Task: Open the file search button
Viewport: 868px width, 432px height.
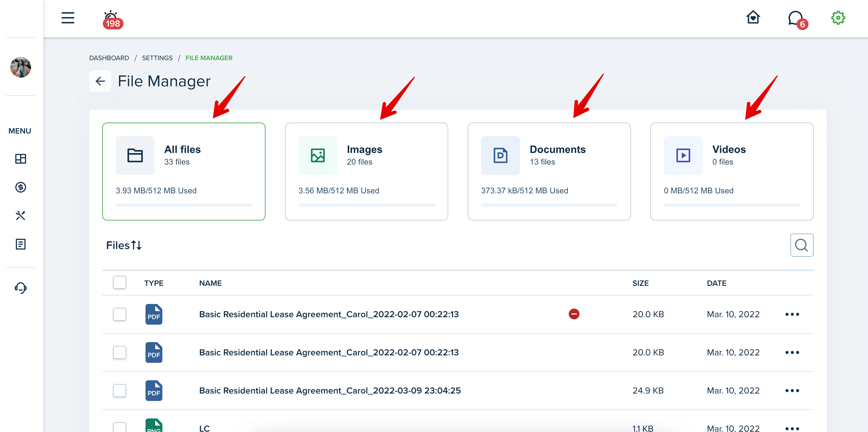Action: pos(802,245)
